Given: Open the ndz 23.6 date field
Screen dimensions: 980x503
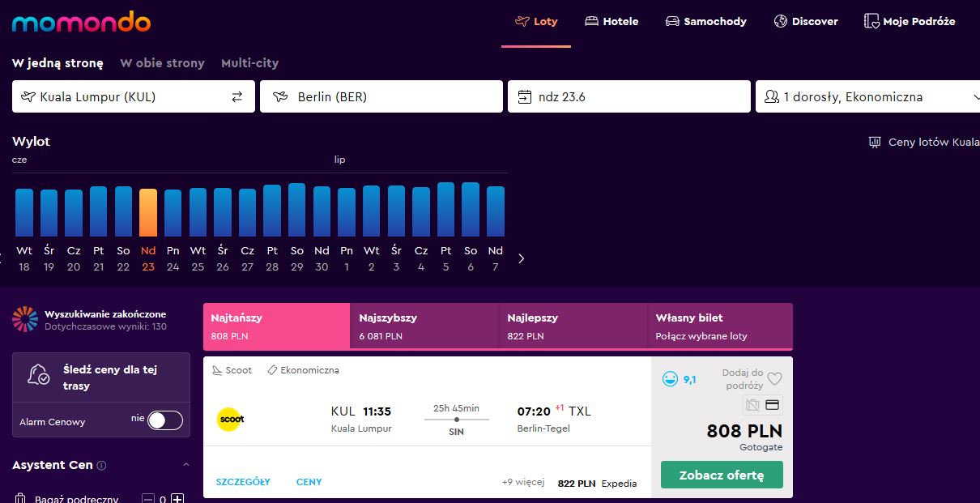Looking at the screenshot, I should (629, 96).
